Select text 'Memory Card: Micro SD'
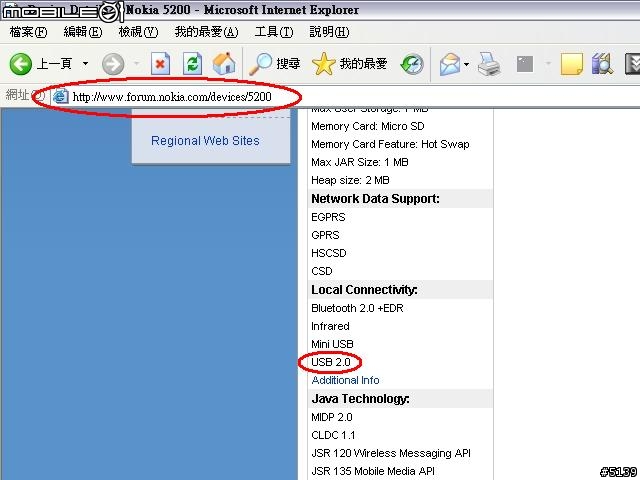The image size is (640, 480). pyautogui.click(x=368, y=127)
